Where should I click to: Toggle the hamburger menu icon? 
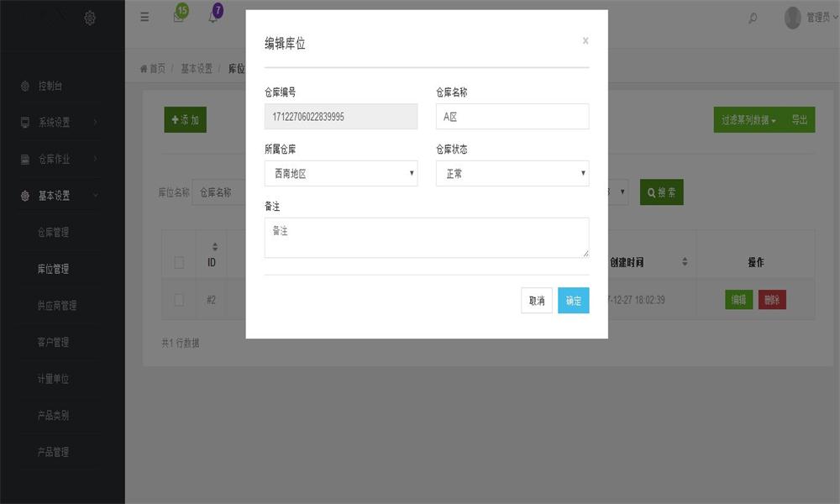point(144,17)
